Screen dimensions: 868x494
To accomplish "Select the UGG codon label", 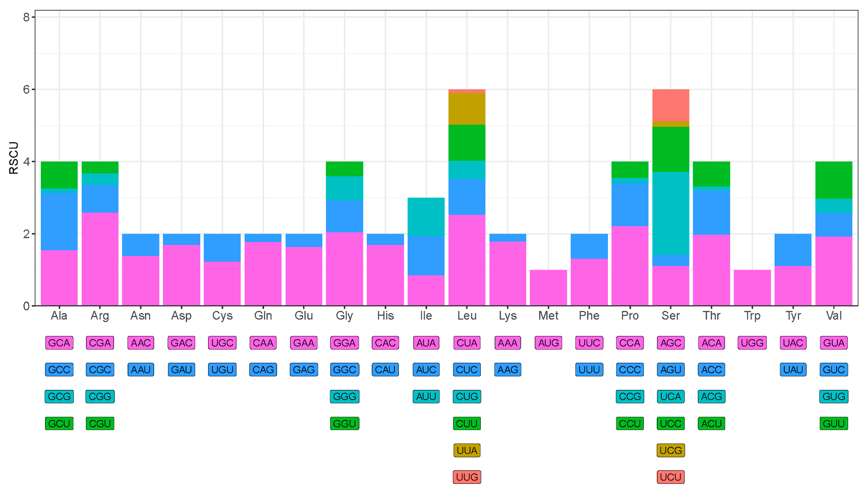I will 752,343.
